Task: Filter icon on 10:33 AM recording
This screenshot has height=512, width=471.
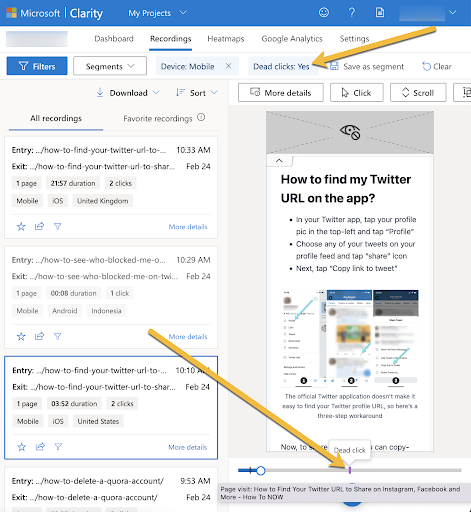Action: click(x=58, y=227)
